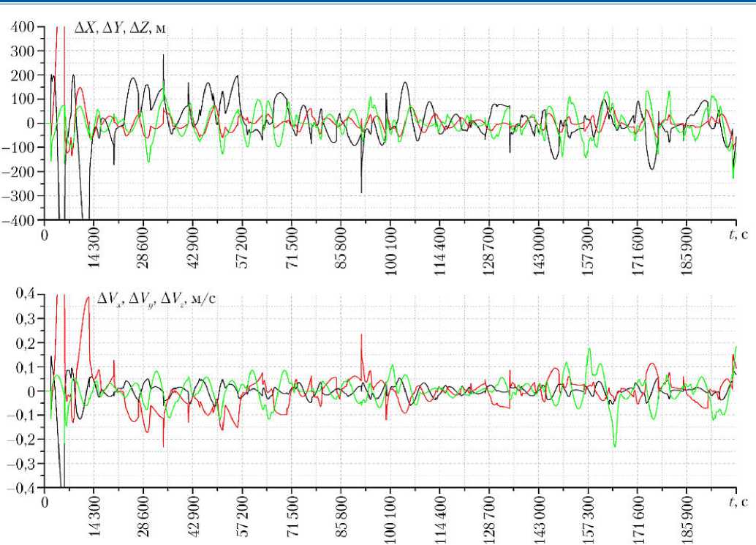Image resolution: width=756 pixels, height=545 pixels.
Task: Click the ΔVx, ΔVy, ΔVz, м/с axis title
Action: tap(156, 299)
